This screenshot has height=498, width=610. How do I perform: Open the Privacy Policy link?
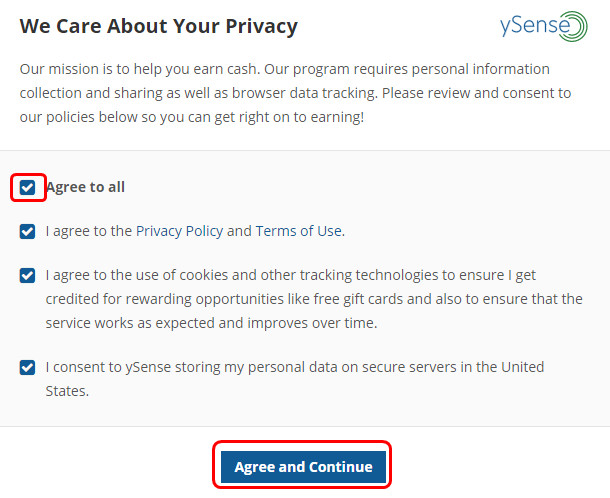click(179, 231)
